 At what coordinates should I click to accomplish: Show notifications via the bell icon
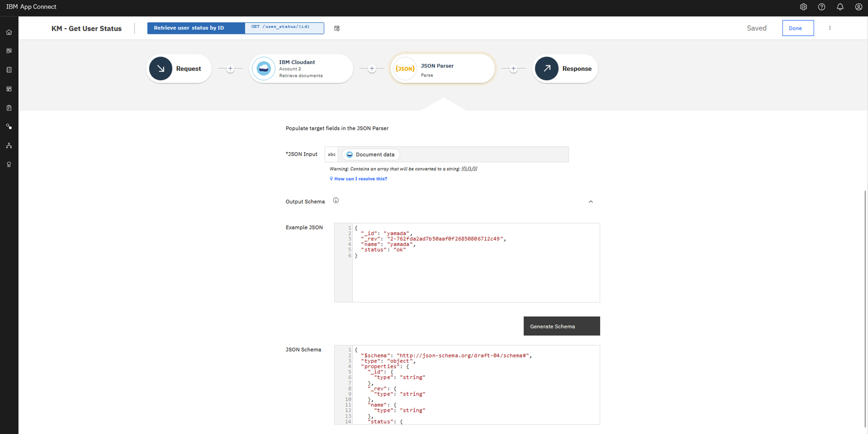pyautogui.click(x=840, y=7)
